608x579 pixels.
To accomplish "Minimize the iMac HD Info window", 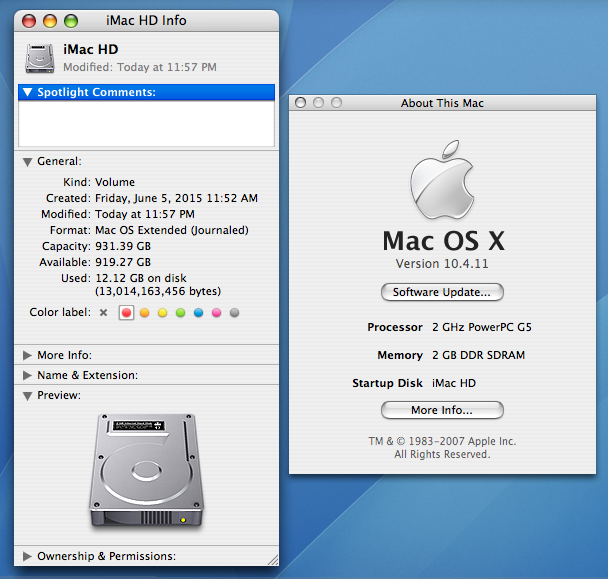I will click(x=50, y=21).
